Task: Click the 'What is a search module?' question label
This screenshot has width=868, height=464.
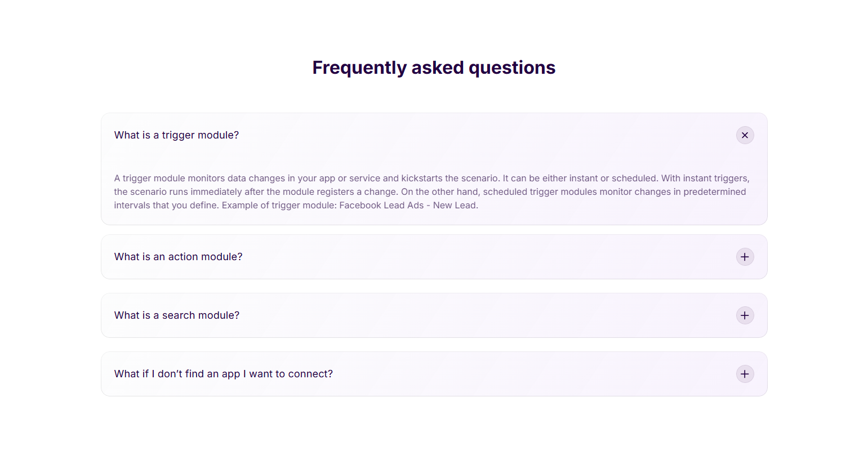Action: [176, 315]
